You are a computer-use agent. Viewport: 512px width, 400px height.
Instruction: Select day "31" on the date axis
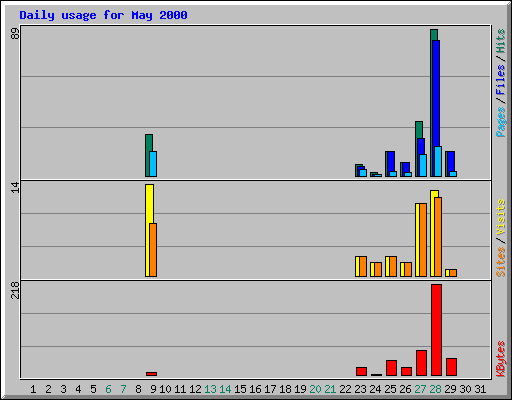point(480,389)
